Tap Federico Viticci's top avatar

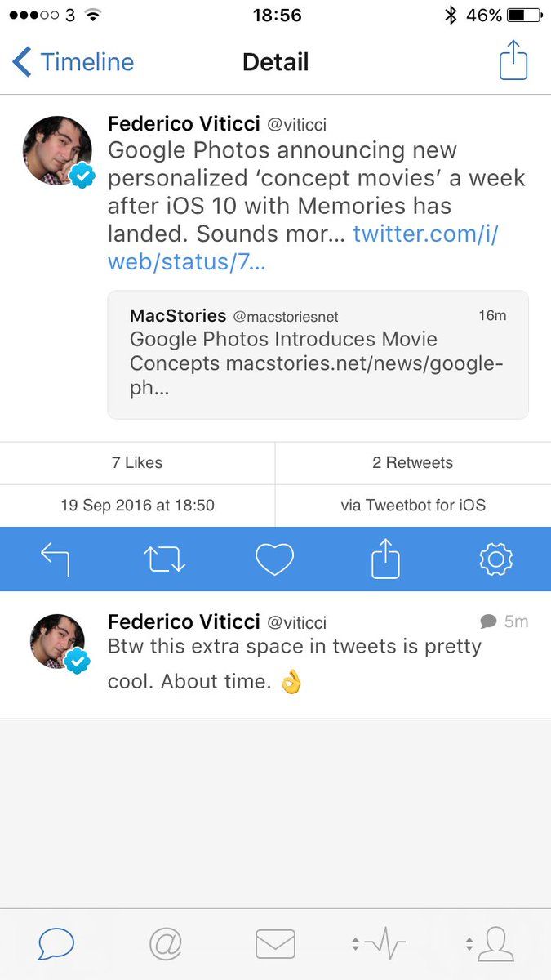coord(57,151)
